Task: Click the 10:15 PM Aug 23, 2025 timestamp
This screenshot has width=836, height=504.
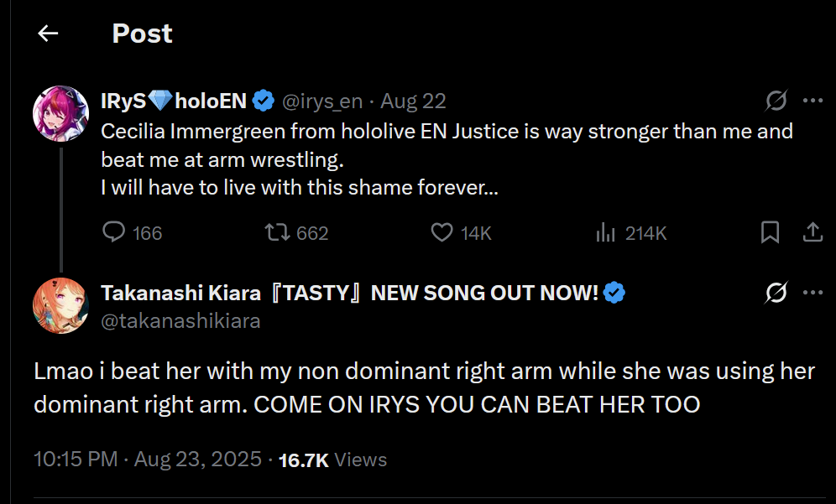Action: click(x=148, y=460)
